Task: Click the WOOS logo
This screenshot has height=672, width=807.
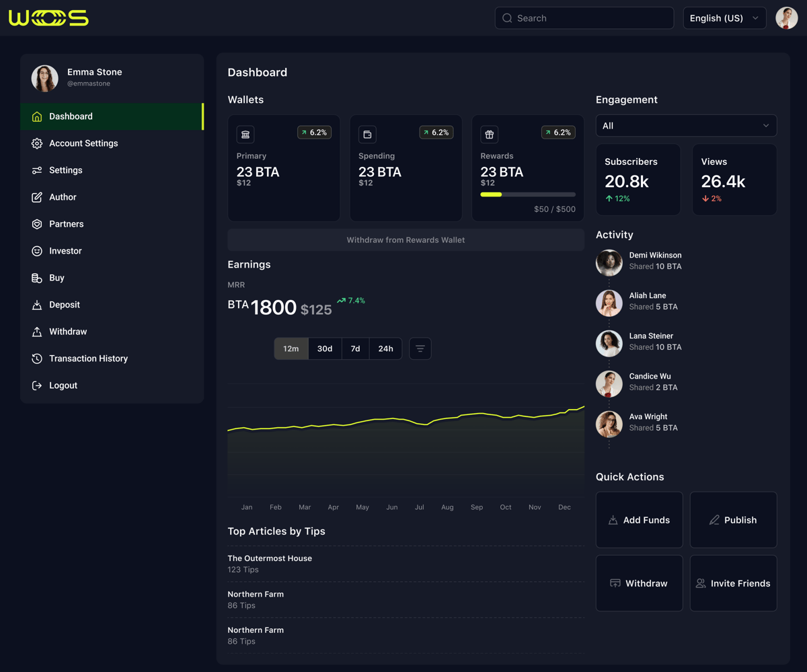Action: coord(48,18)
